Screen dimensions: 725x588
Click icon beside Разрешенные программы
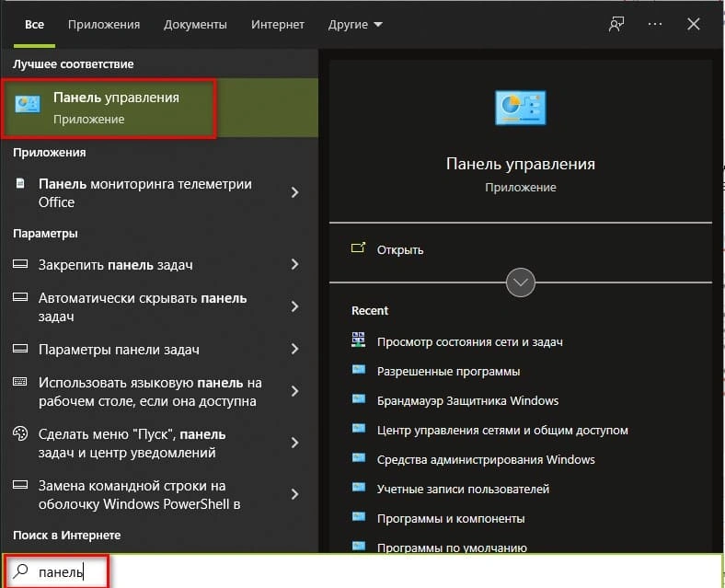coord(359,369)
